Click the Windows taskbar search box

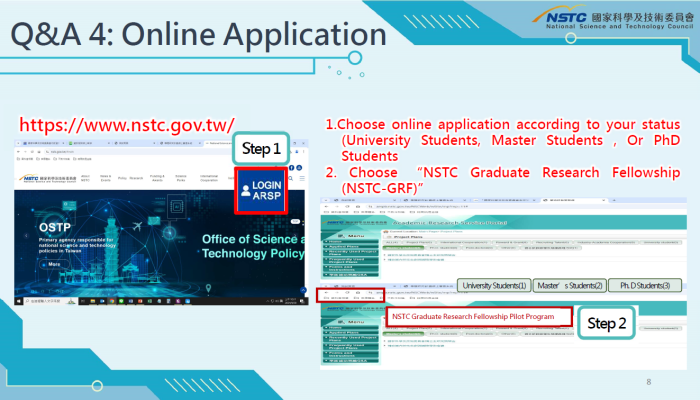click(x=51, y=301)
